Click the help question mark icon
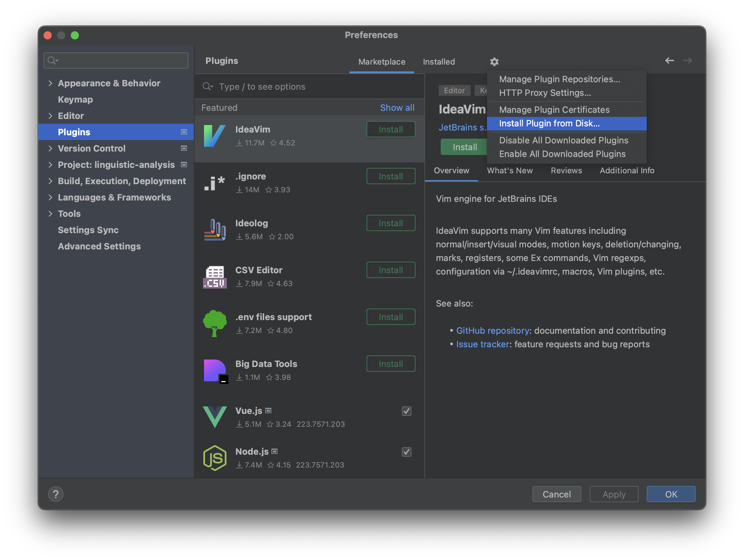Image resolution: width=744 pixels, height=560 pixels. 56,494
